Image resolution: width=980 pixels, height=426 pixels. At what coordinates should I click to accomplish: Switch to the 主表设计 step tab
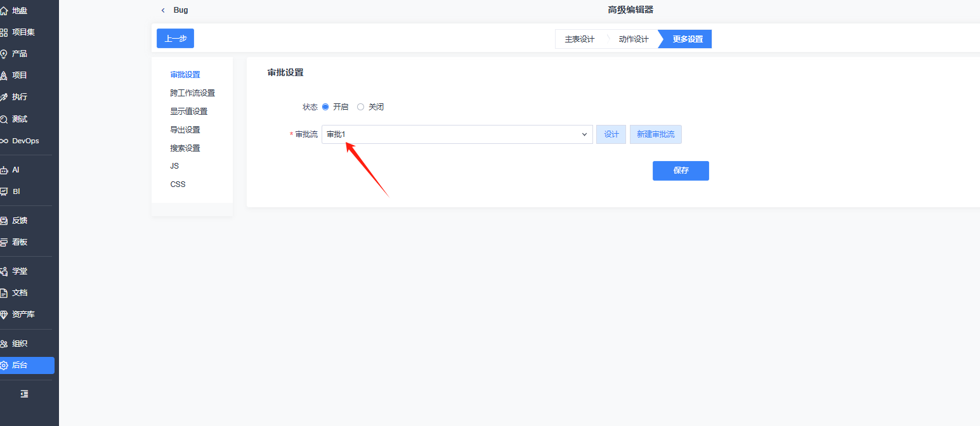click(580, 39)
